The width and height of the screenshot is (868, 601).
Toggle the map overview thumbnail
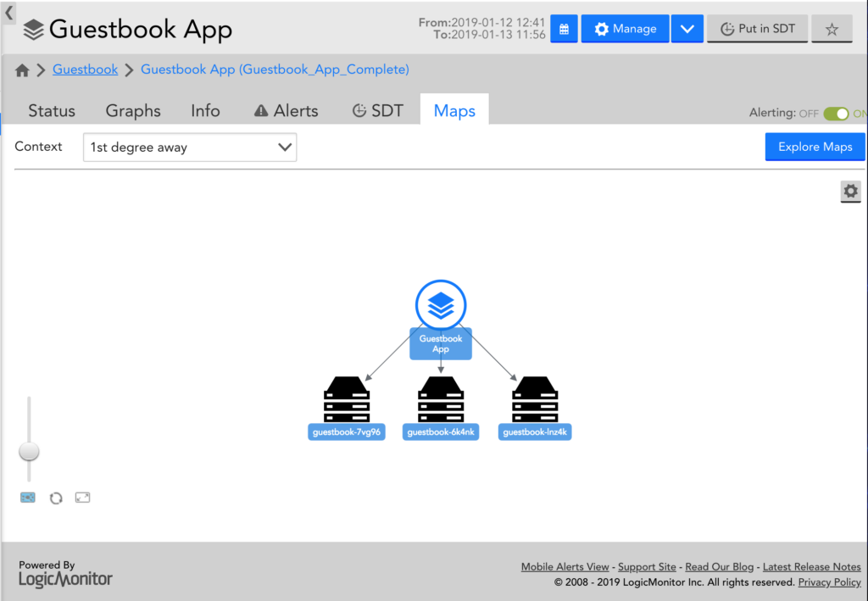28,498
